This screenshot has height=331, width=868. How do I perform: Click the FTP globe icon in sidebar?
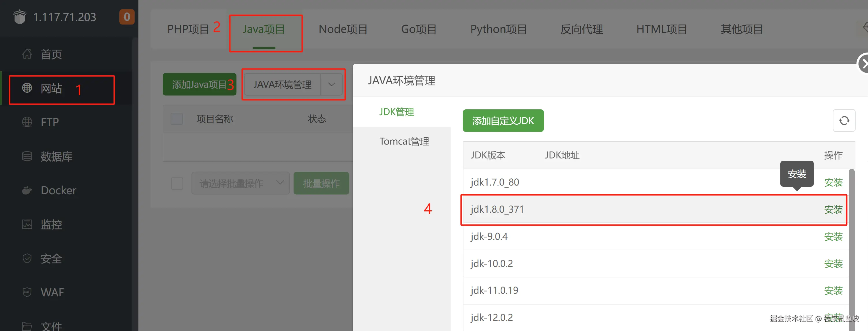[27, 122]
